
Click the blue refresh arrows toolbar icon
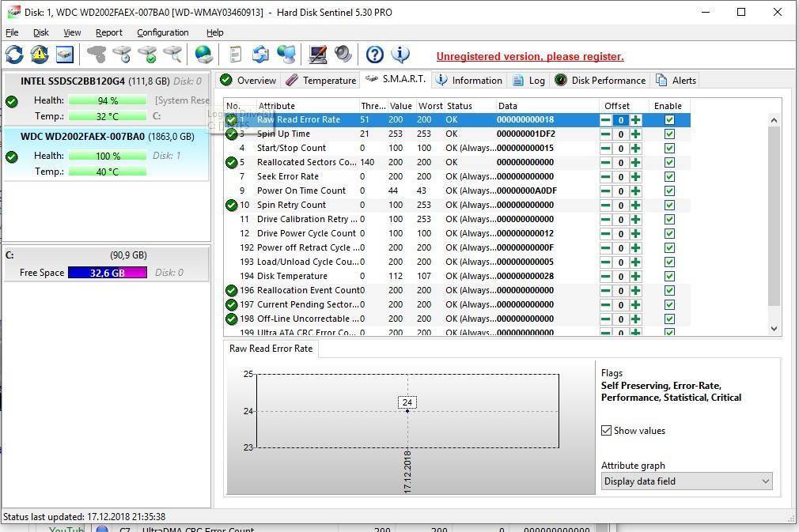[14, 55]
